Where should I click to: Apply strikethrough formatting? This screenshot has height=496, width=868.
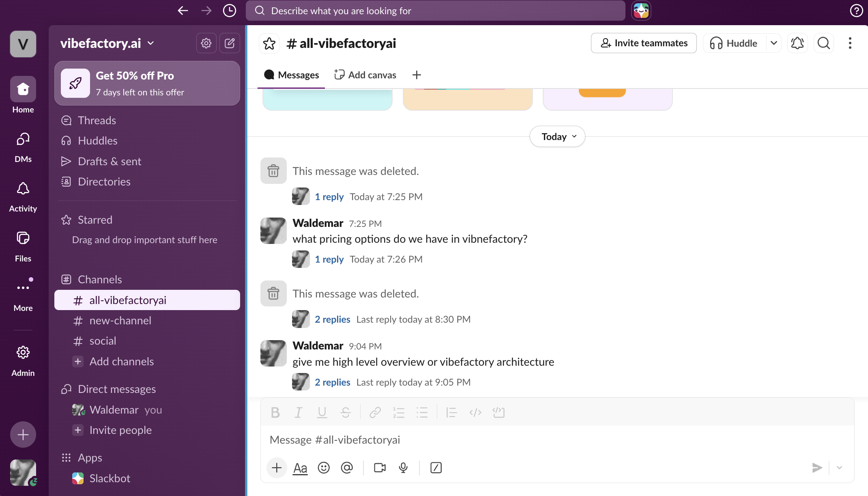(x=346, y=412)
